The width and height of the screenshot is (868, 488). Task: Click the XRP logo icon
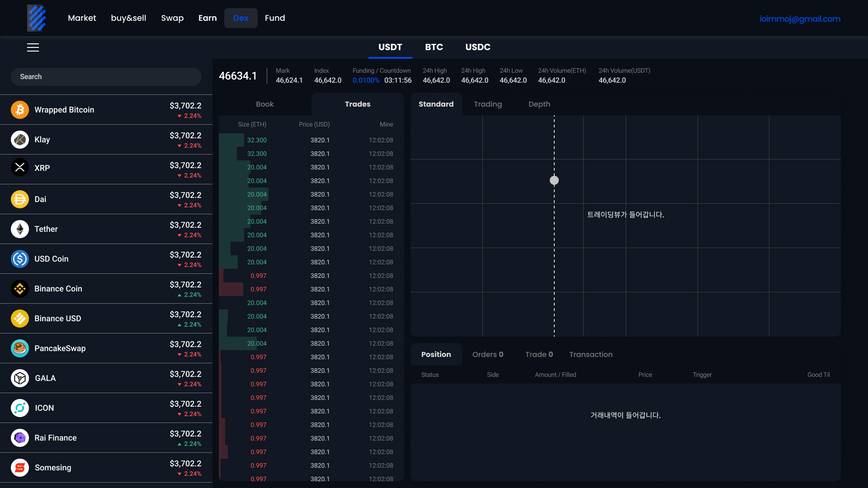click(x=20, y=168)
